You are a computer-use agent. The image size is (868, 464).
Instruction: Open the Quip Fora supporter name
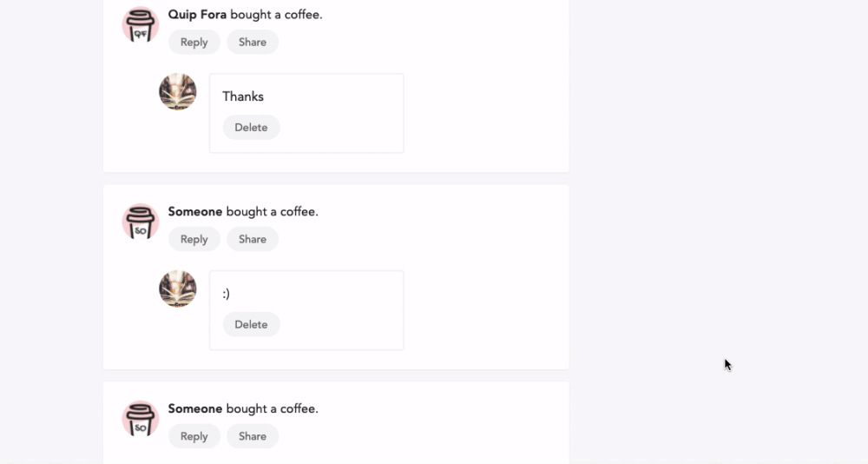click(197, 15)
